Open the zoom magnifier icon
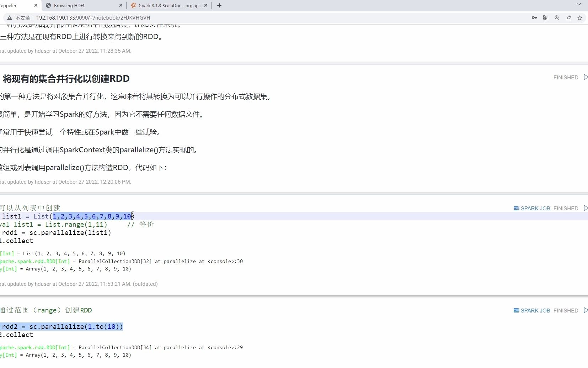Image resolution: width=588 pixels, height=368 pixels. click(x=557, y=18)
